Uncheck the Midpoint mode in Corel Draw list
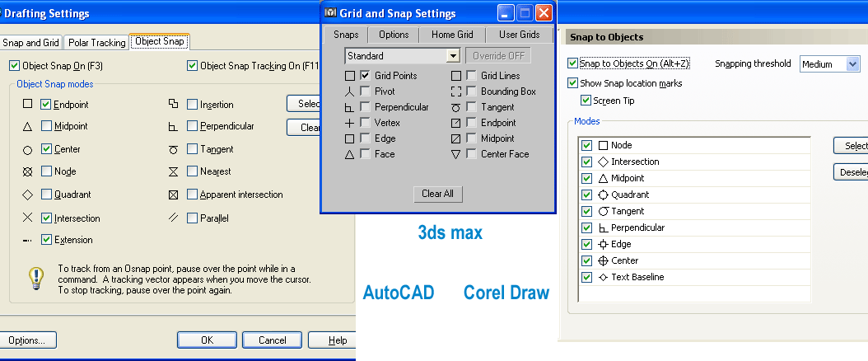The height and width of the screenshot is (361, 868). point(587,178)
